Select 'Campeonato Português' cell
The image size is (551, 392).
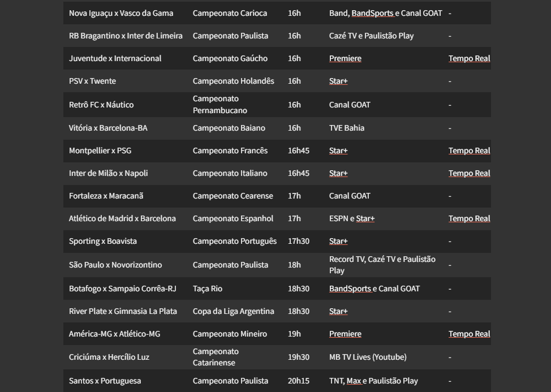pos(234,242)
